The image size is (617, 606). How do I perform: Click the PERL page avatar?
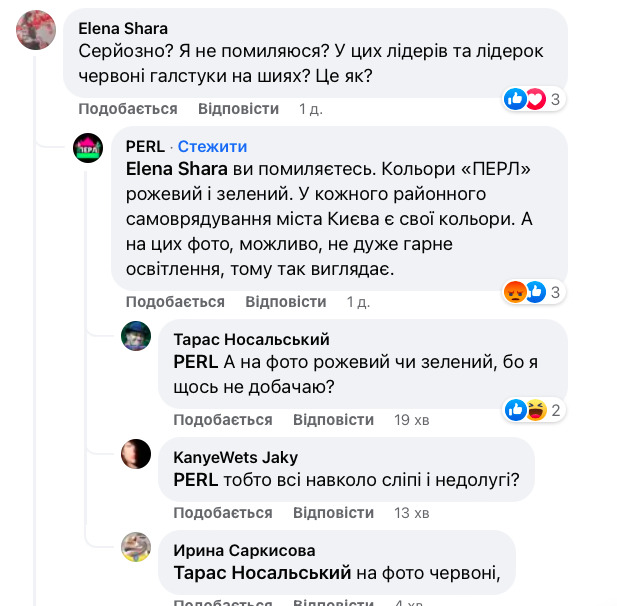[88, 149]
